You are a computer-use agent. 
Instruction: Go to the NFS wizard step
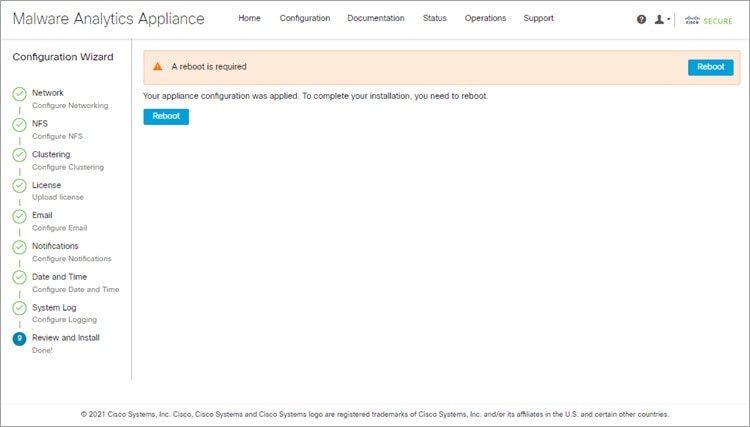(x=40, y=123)
